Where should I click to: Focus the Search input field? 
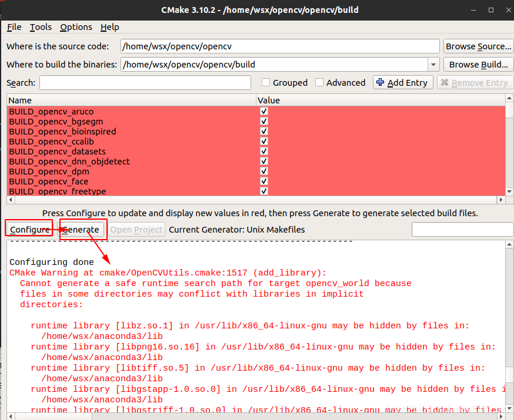145,82
